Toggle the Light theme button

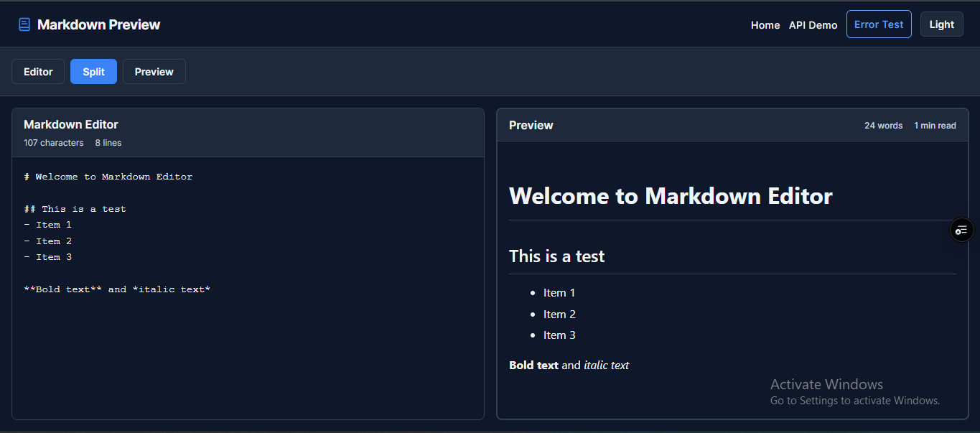(941, 24)
